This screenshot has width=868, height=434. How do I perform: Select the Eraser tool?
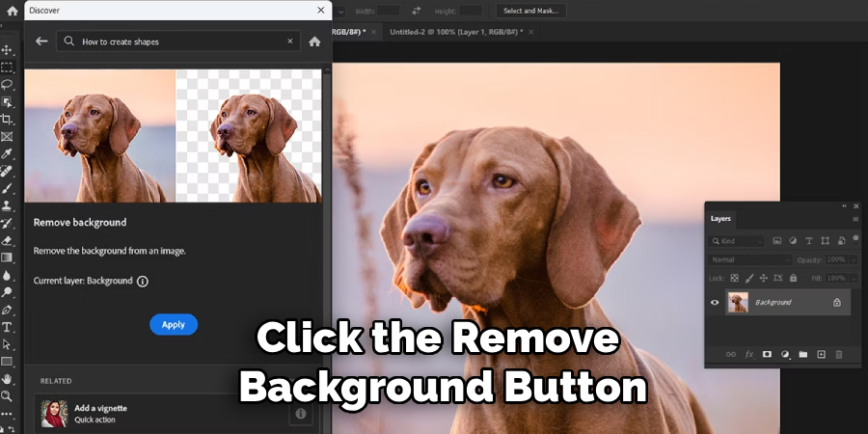7,240
